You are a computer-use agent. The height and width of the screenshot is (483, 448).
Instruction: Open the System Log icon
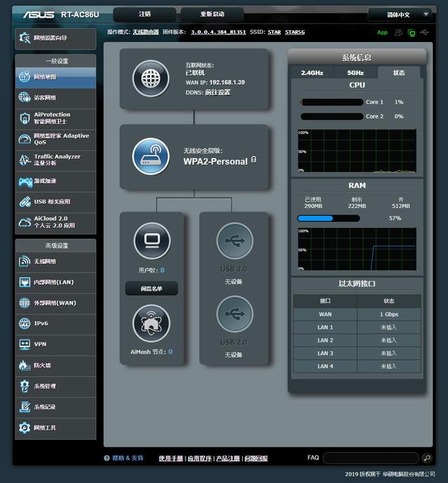pyautogui.click(x=24, y=407)
